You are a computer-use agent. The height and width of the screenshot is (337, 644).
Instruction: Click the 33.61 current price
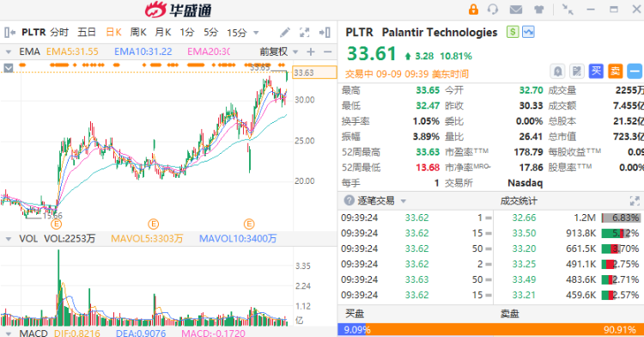[371, 54]
